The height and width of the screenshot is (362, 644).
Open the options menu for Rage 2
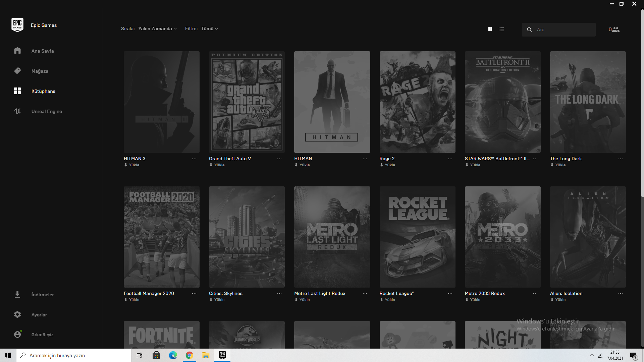pos(450,159)
